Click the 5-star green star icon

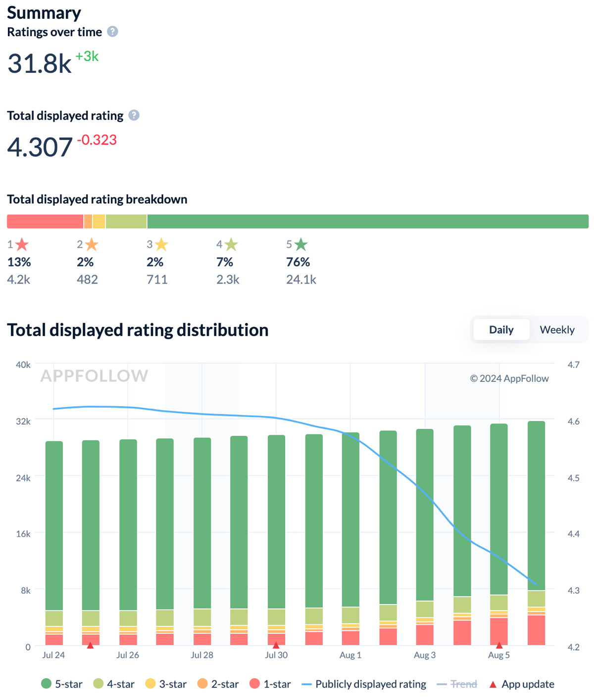pyautogui.click(x=301, y=244)
